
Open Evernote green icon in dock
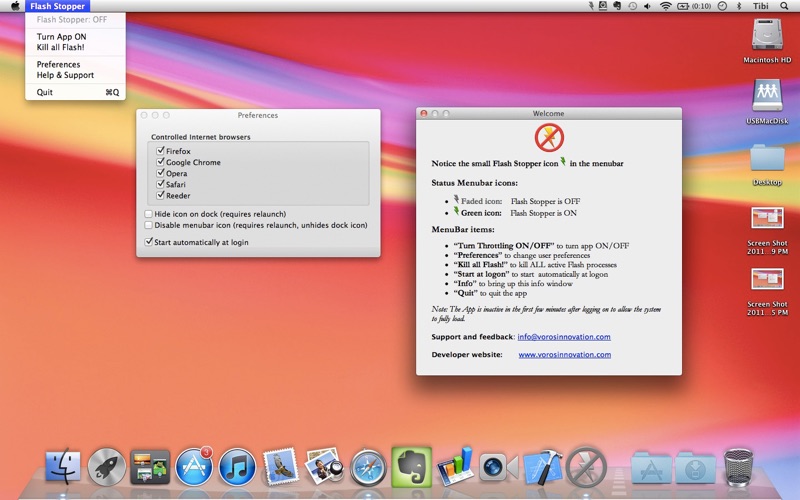coord(412,466)
